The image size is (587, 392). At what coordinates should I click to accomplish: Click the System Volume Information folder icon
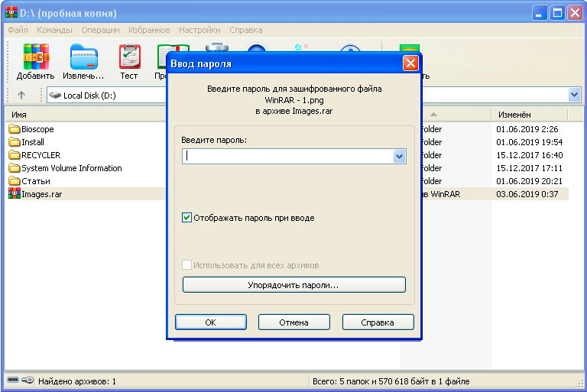[x=15, y=168]
